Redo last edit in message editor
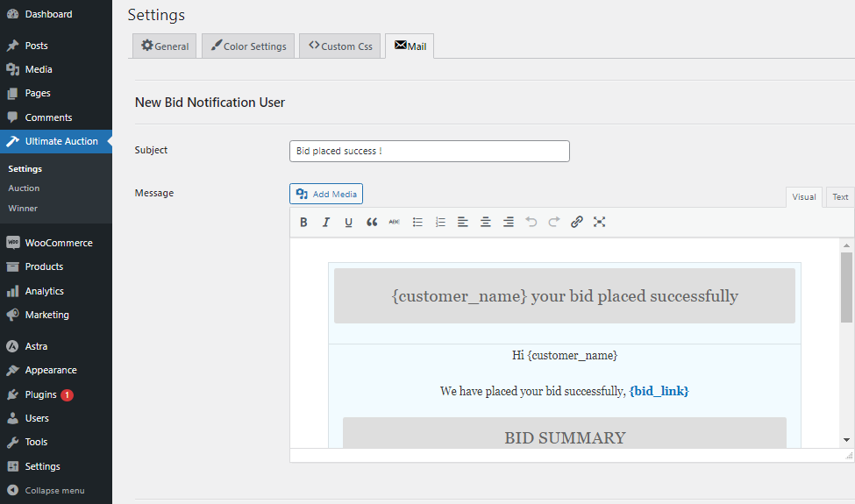The image size is (855, 504). pos(554,222)
